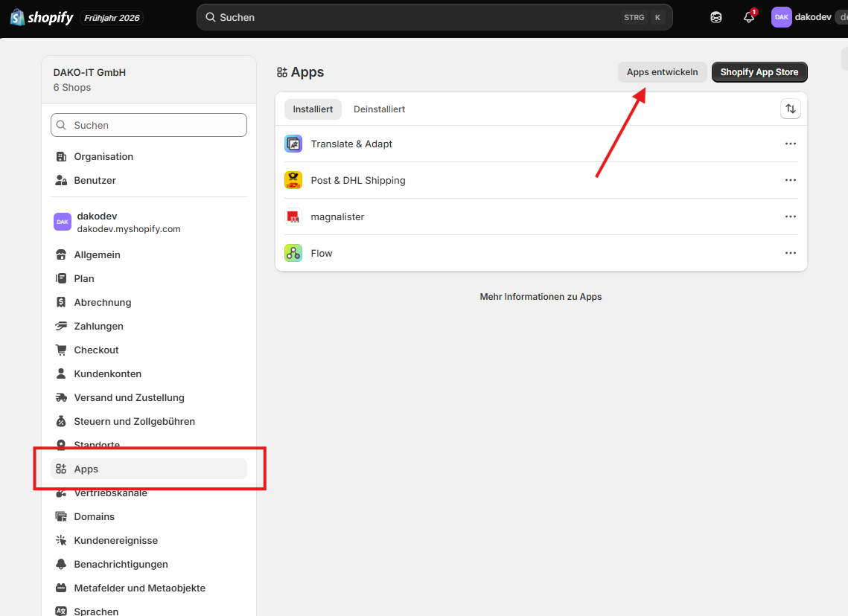The image size is (848, 616).
Task: Click the magnalister app icon
Action: coord(293,216)
